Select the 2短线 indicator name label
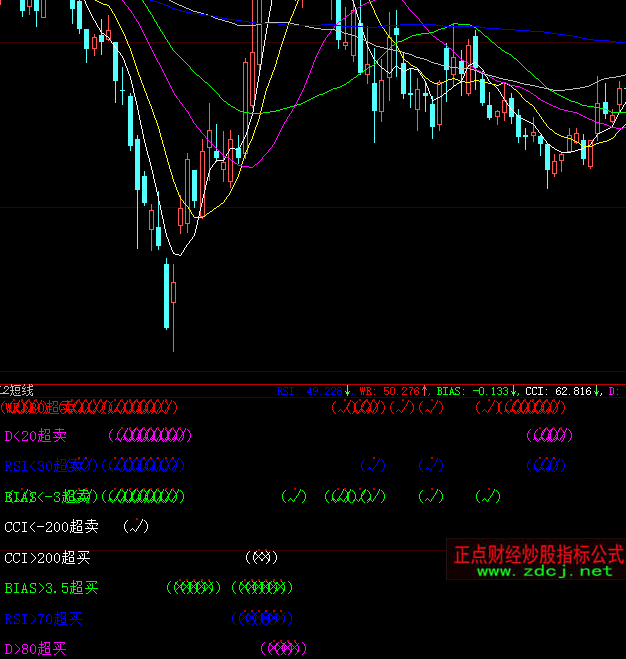 point(18,391)
